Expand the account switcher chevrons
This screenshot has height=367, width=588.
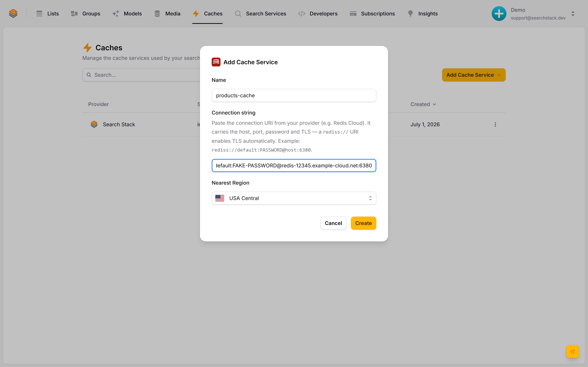573,14
